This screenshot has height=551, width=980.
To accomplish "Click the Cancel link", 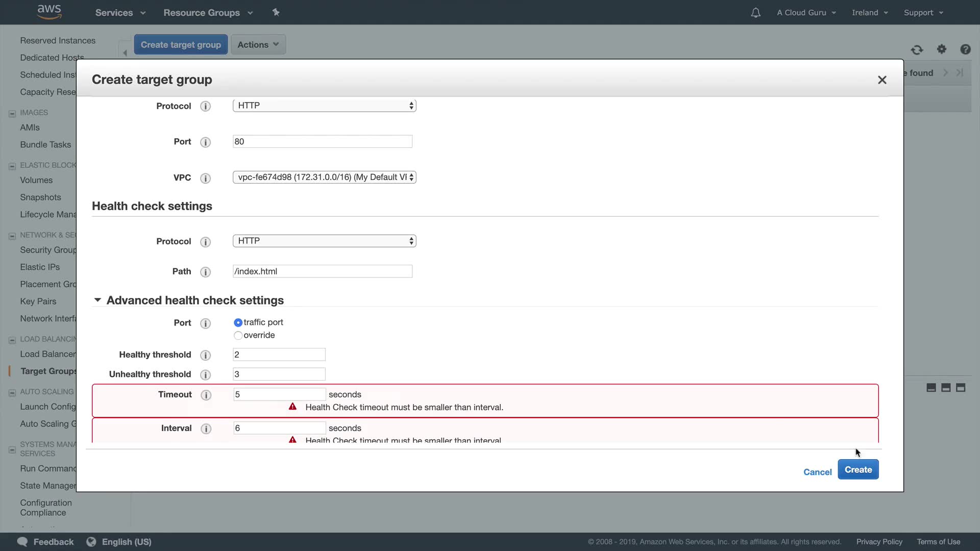I will pos(817,472).
